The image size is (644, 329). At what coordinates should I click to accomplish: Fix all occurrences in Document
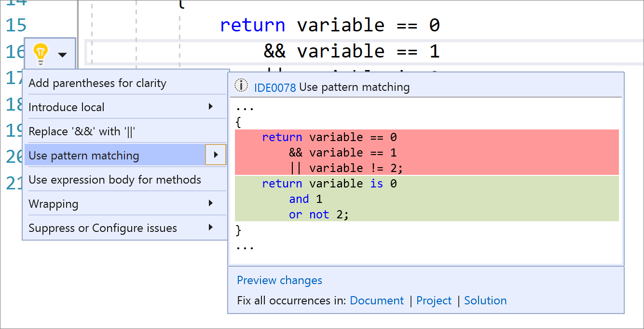[x=377, y=300]
